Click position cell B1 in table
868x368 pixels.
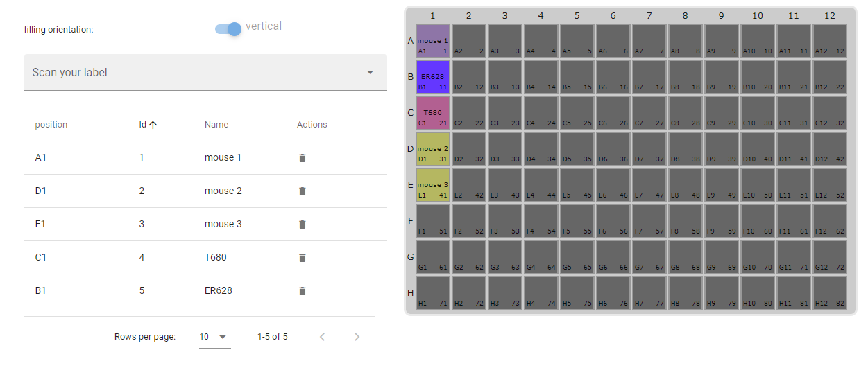pyautogui.click(x=40, y=291)
